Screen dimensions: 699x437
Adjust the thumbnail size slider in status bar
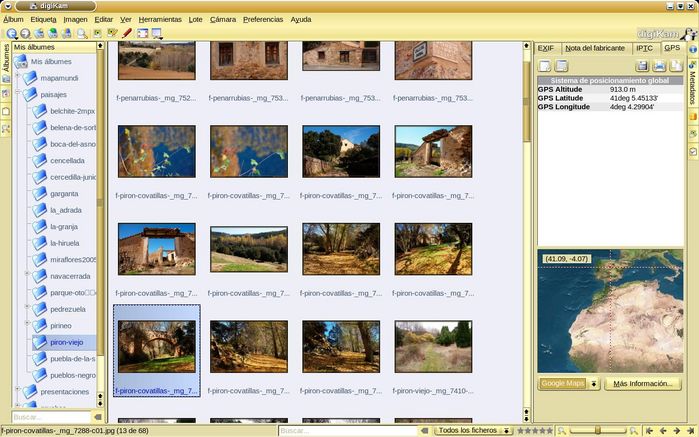(597, 431)
